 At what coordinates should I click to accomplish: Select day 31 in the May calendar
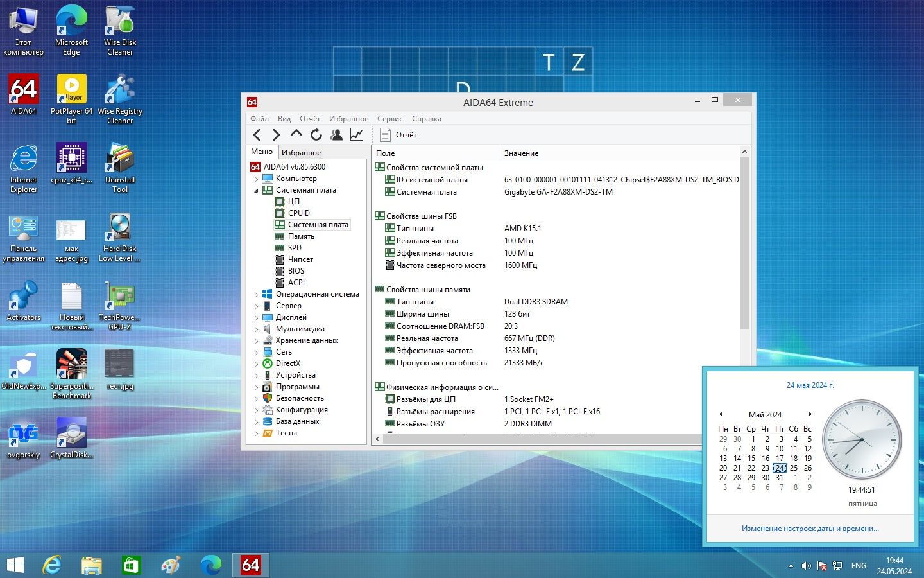click(780, 478)
